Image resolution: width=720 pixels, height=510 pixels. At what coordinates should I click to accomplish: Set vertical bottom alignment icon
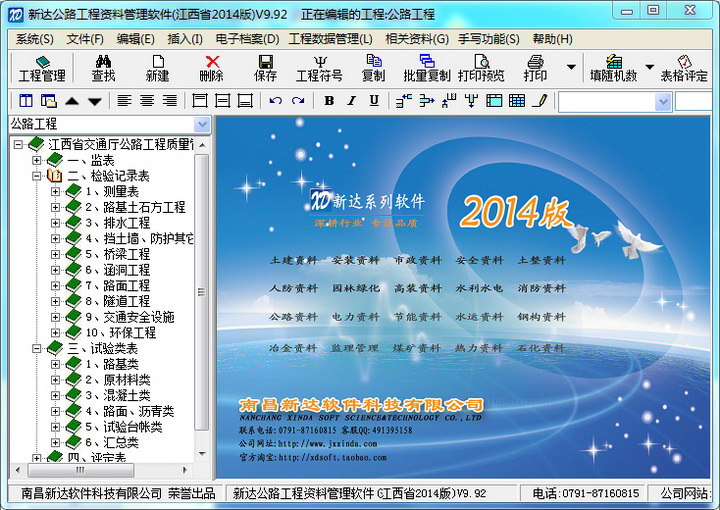tap(245, 101)
